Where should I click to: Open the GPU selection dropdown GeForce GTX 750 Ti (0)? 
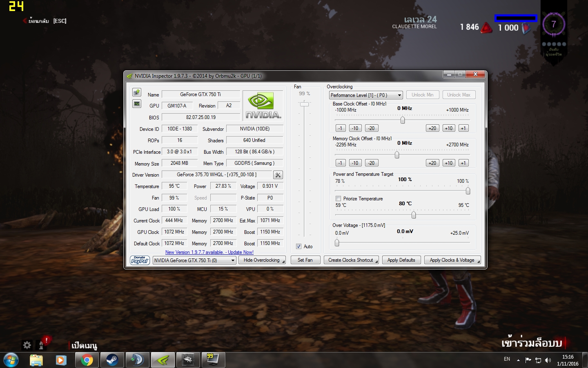194,260
